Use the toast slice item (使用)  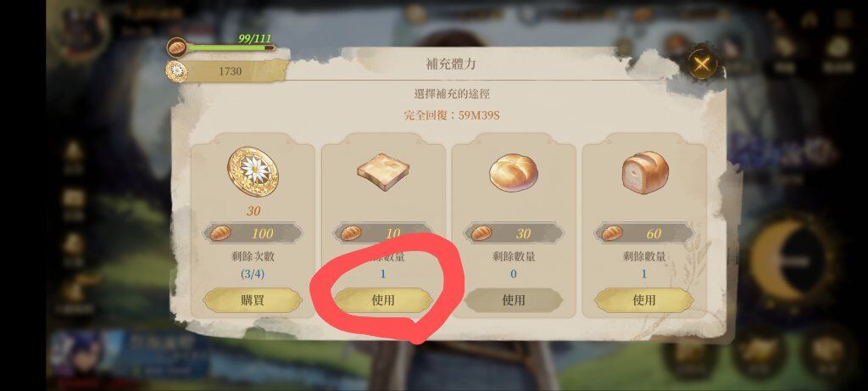[383, 300]
